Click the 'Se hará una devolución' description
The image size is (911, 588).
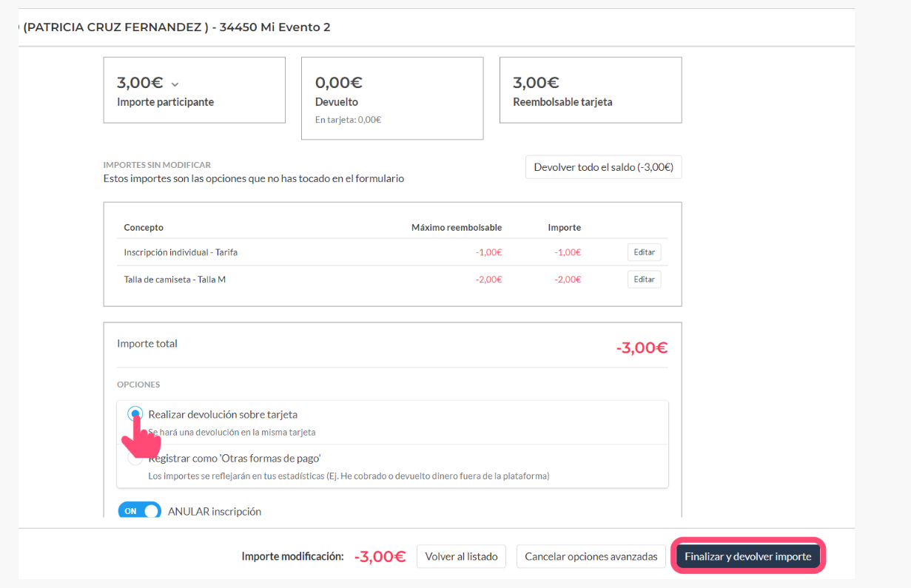232,432
